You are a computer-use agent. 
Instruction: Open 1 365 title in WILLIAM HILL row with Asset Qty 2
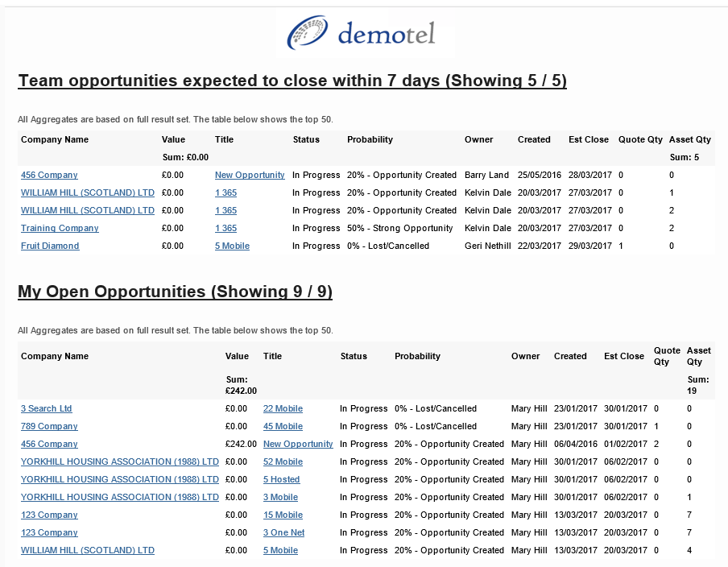click(225, 210)
